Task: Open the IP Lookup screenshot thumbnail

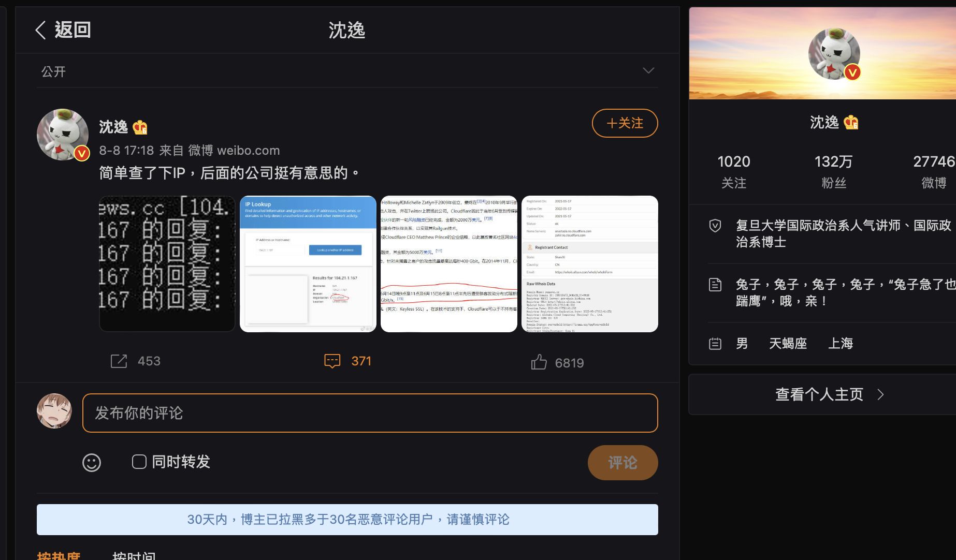Action: (308, 264)
